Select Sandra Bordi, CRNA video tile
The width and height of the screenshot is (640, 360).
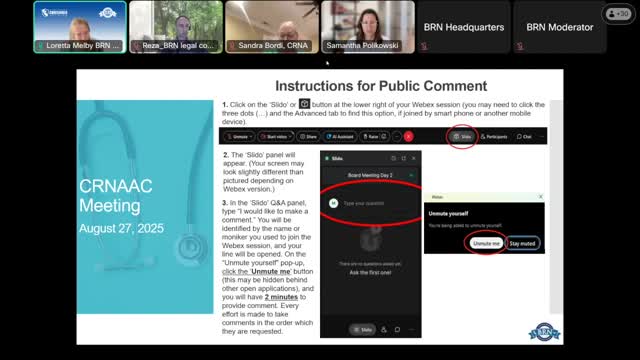click(x=272, y=27)
